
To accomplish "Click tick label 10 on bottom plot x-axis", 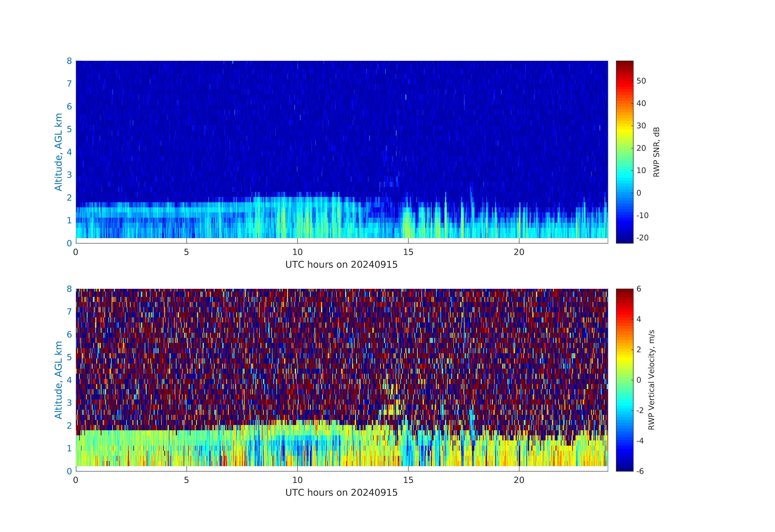I will coord(297,480).
